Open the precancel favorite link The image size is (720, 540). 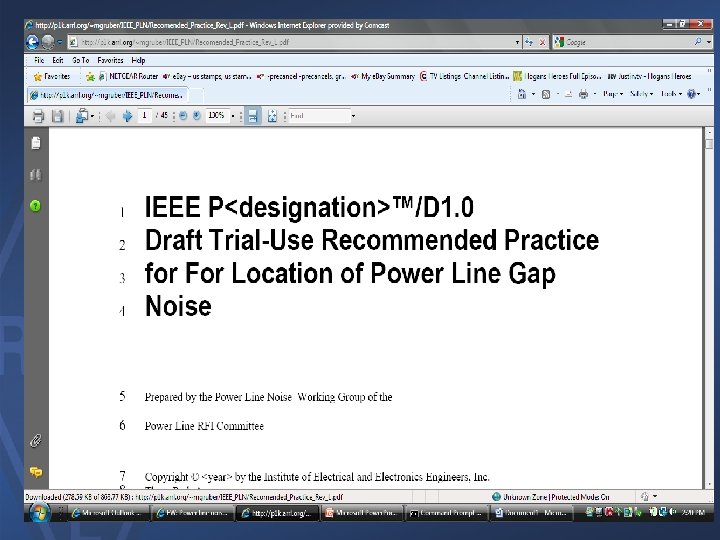tap(301, 76)
